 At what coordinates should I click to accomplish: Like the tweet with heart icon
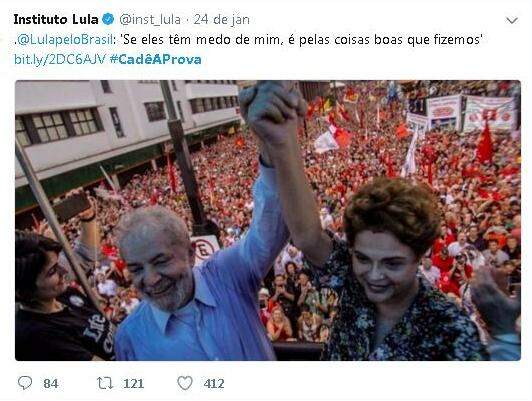[185, 383]
